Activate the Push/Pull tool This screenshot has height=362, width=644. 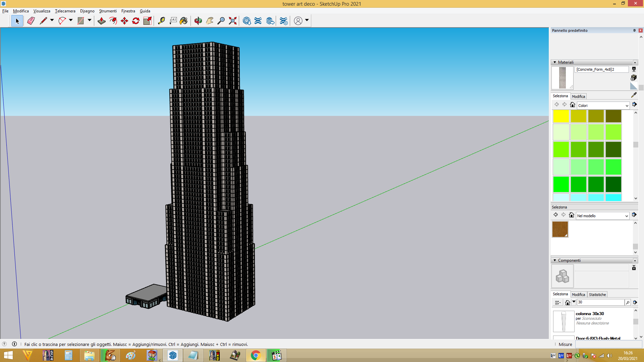pyautogui.click(x=101, y=21)
